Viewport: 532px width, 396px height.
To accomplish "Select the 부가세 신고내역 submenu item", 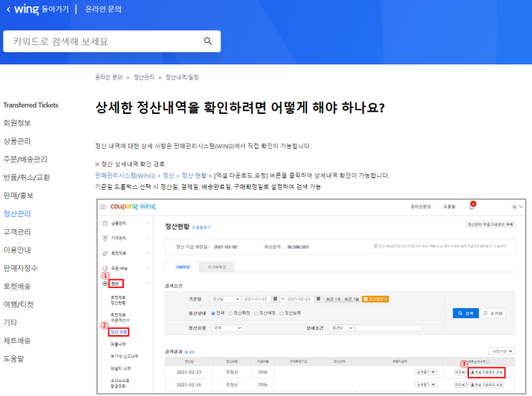I will click(124, 357).
